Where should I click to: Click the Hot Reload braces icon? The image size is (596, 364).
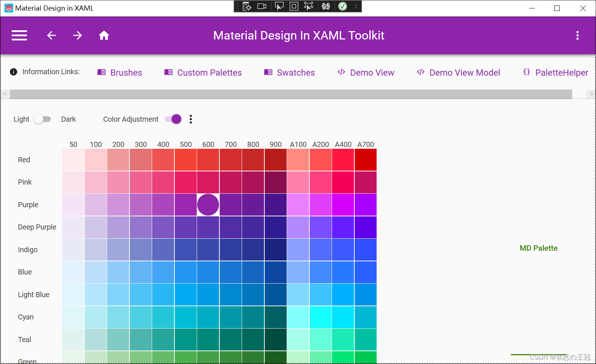pos(326,6)
